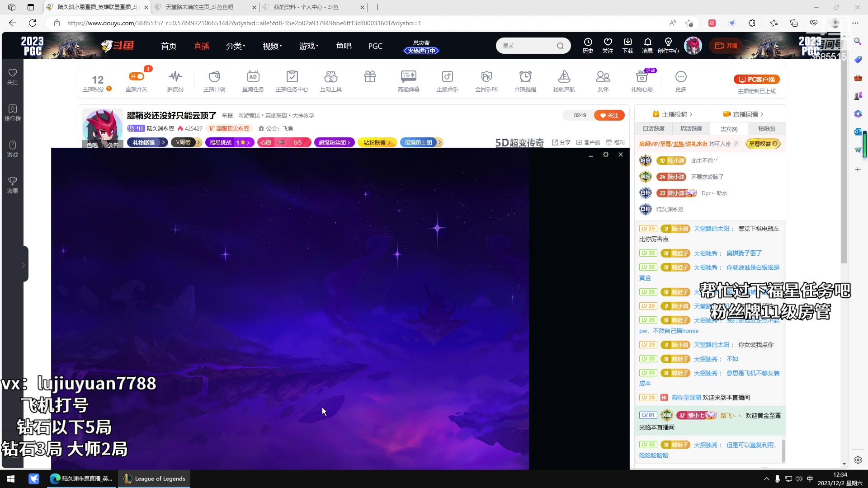Click the 举报 report link
Screen dimensions: 868x488
[227, 115]
